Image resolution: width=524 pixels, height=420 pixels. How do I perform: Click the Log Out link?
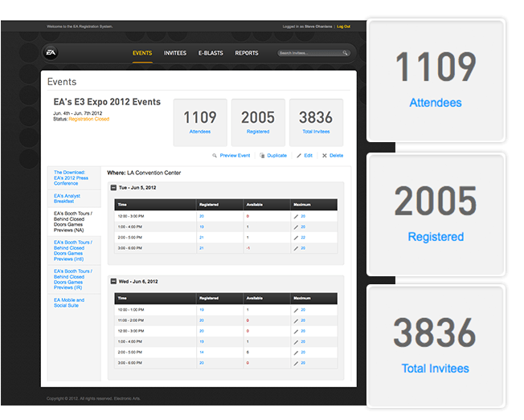343,27
